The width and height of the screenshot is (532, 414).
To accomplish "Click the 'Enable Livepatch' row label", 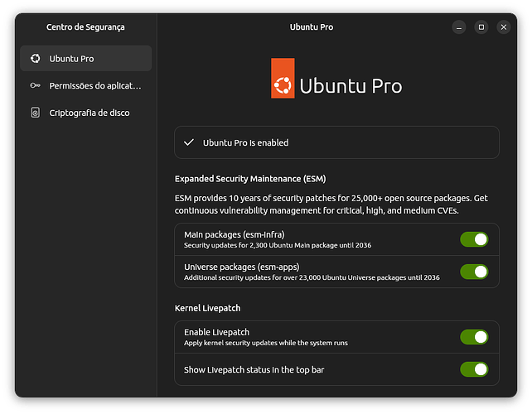I will pyautogui.click(x=216, y=332).
